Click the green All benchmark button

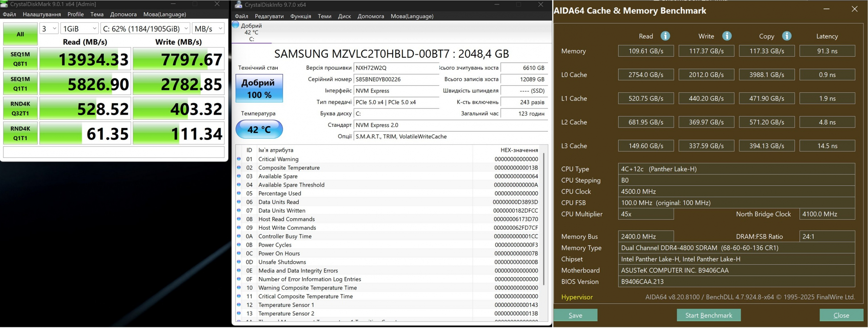[x=20, y=34]
